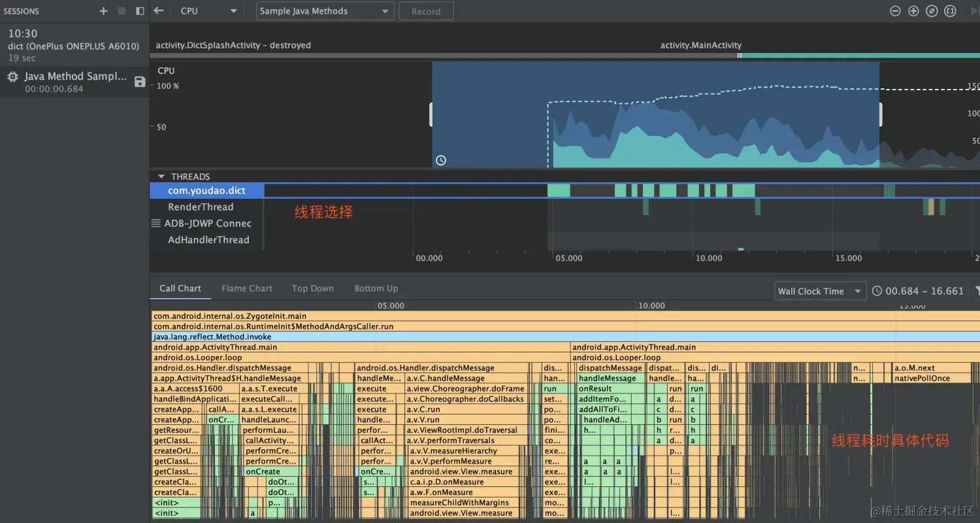Open the Sample Java Methods configuration dropdown
This screenshot has width=980, height=523.
pos(325,11)
